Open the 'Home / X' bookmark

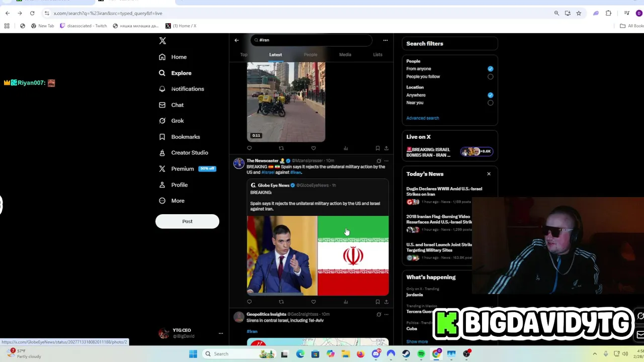click(181, 26)
